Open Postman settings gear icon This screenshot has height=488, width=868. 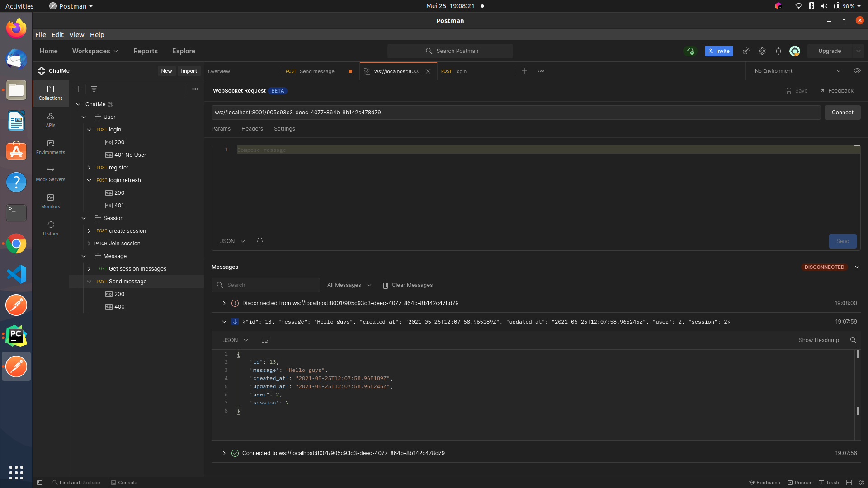pyautogui.click(x=762, y=51)
